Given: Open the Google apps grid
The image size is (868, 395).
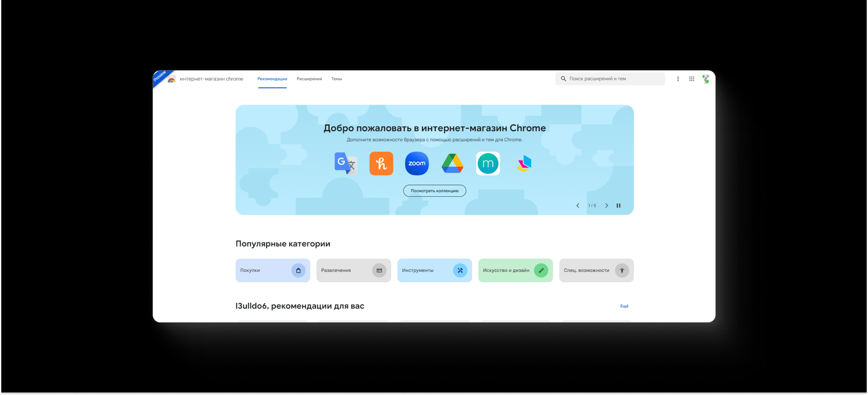Looking at the screenshot, I should click(x=691, y=79).
